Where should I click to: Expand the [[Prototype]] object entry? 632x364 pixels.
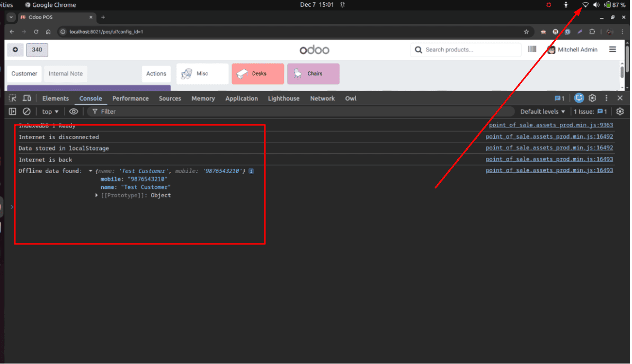96,195
